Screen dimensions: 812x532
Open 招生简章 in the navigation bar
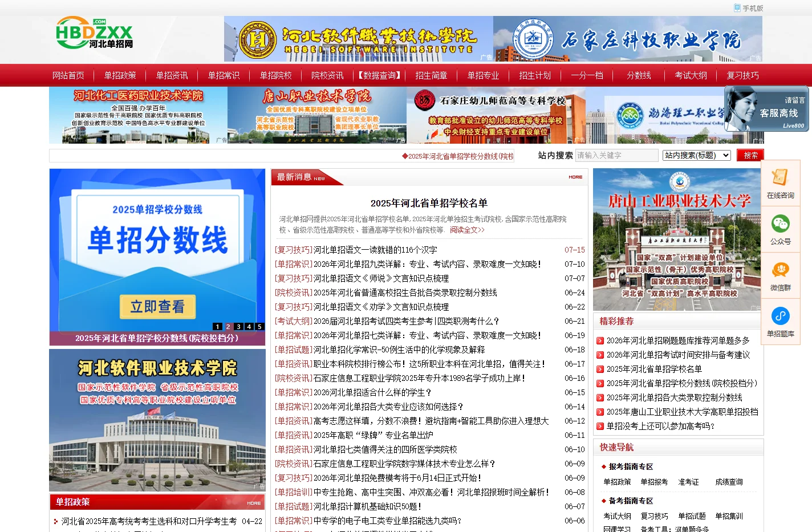(x=431, y=75)
